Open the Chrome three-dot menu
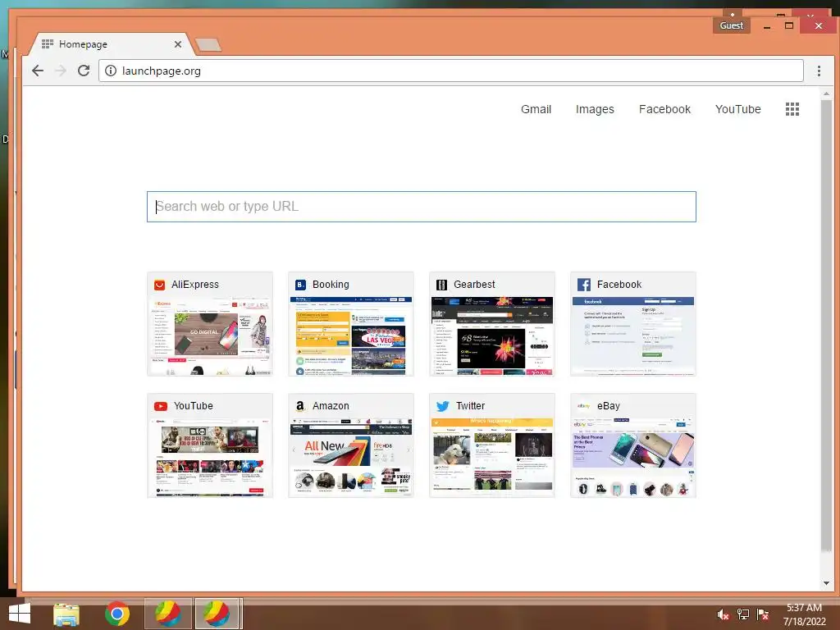Image resolution: width=840 pixels, height=630 pixels. pyautogui.click(x=819, y=71)
